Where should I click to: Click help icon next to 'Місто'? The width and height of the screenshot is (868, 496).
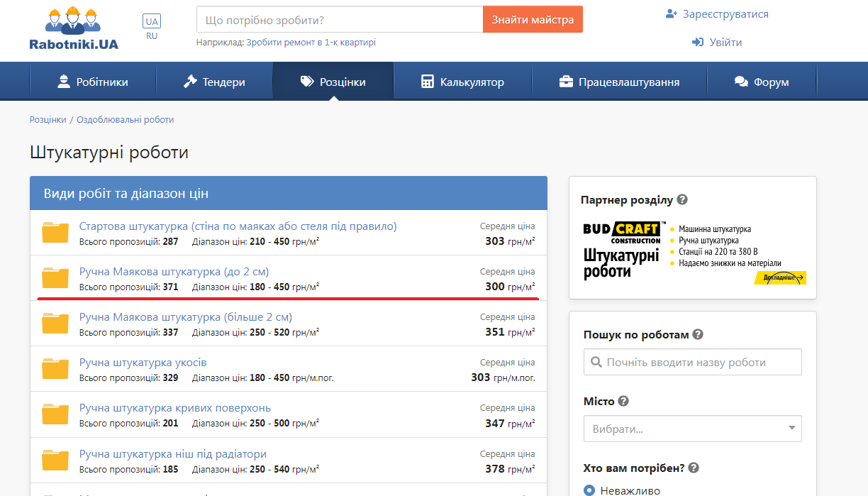tap(623, 402)
